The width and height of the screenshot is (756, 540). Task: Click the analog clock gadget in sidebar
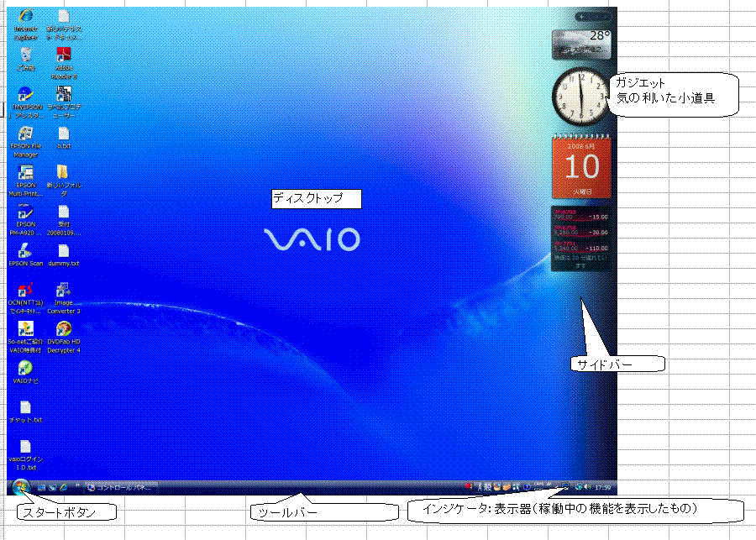tap(580, 96)
